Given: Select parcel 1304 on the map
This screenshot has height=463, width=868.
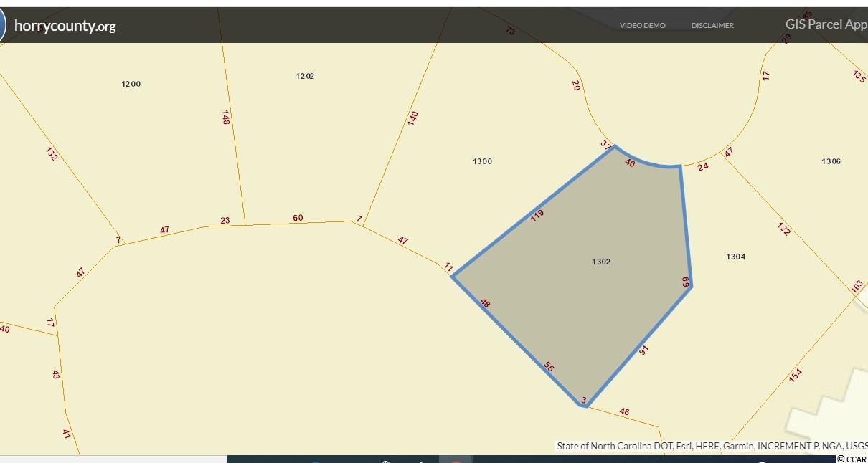Looking at the screenshot, I should 735,257.
